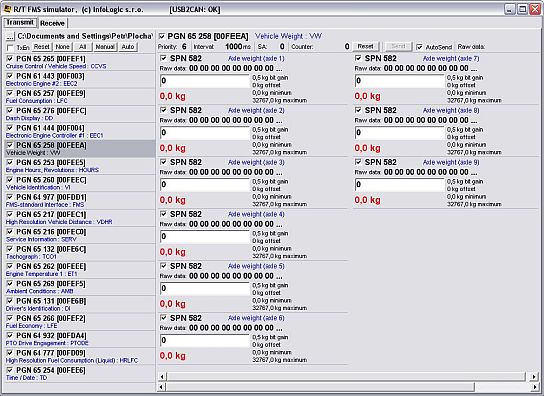Toggle checkbox for PGN 61 444 [00F004]
The height and width of the screenshot is (396, 544).
click(x=10, y=128)
